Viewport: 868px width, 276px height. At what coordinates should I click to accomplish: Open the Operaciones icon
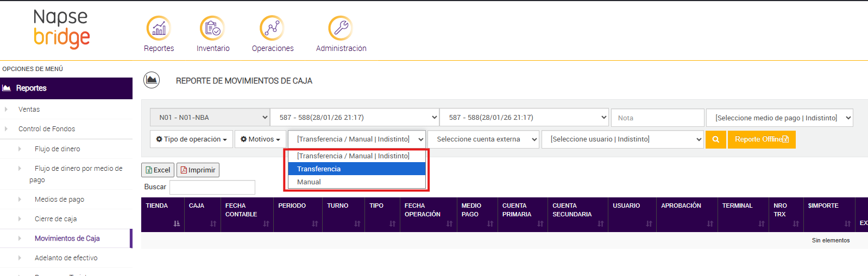pos(272,28)
